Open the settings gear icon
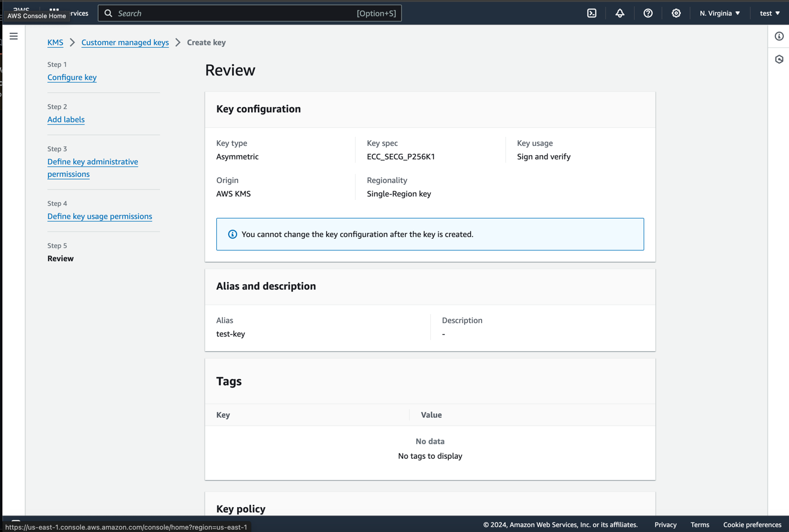 point(676,13)
